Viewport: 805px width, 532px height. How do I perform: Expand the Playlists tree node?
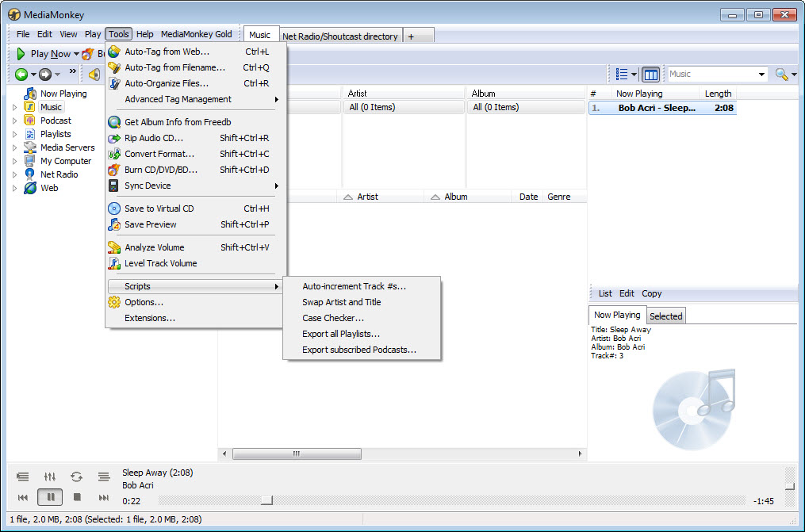coord(15,134)
